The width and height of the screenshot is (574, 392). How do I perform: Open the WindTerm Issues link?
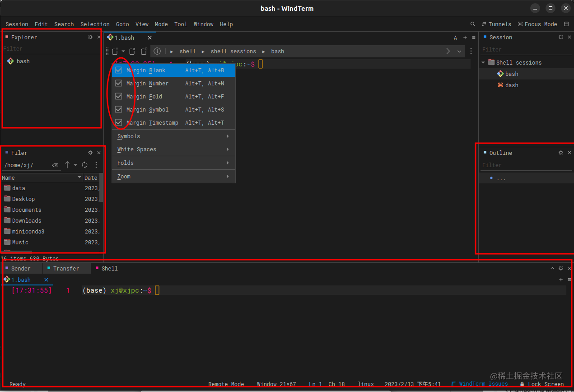[483, 384]
